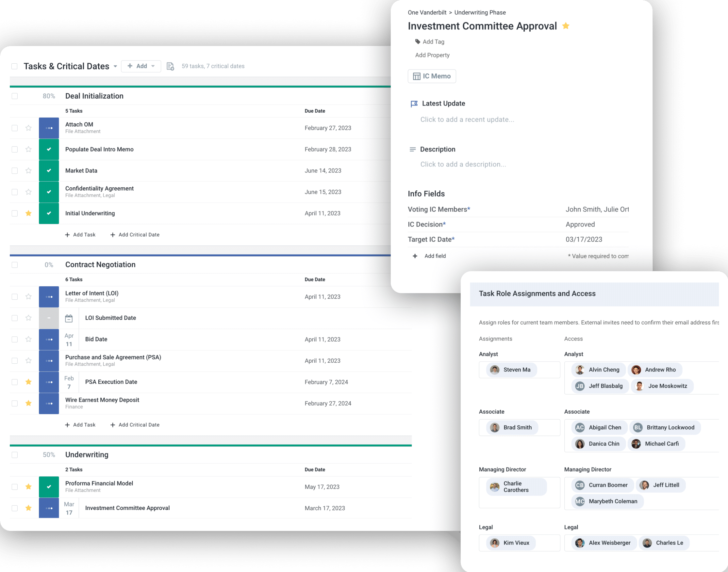728x572 pixels.
Task: Click Add Task under Contract Negotiation
Action: tap(80, 425)
